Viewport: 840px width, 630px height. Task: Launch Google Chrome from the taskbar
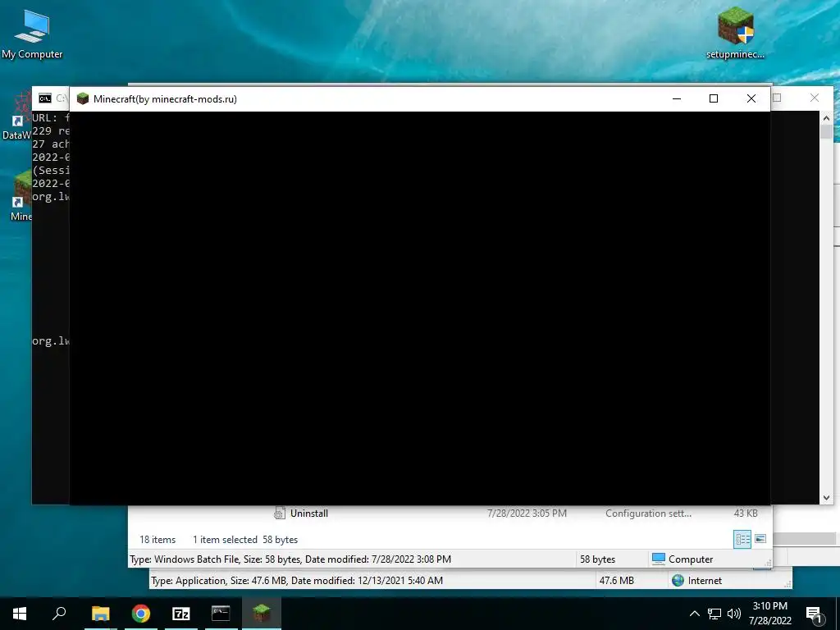point(141,614)
